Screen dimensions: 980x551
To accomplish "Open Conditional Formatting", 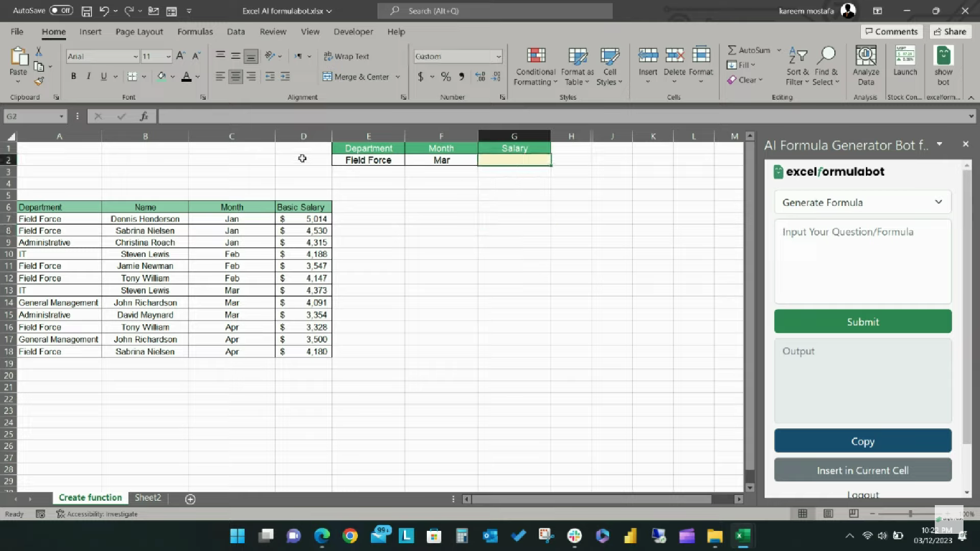I will (535, 67).
